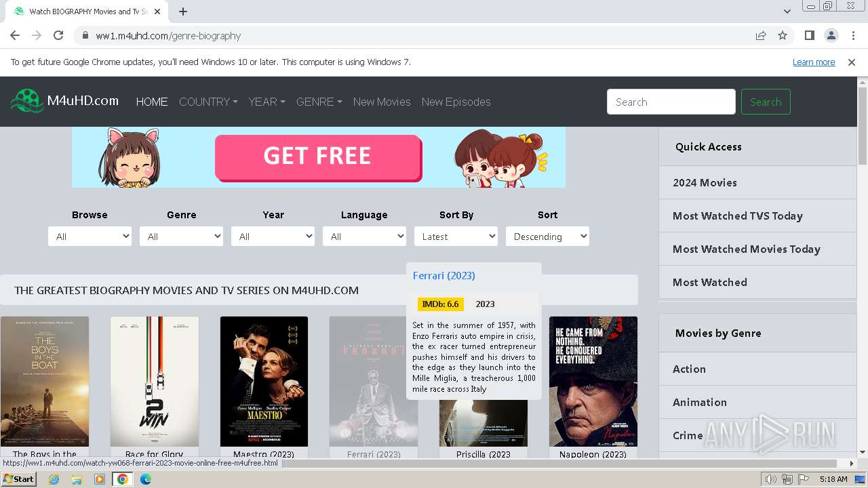Expand the GENRE navigation menu

[319, 102]
